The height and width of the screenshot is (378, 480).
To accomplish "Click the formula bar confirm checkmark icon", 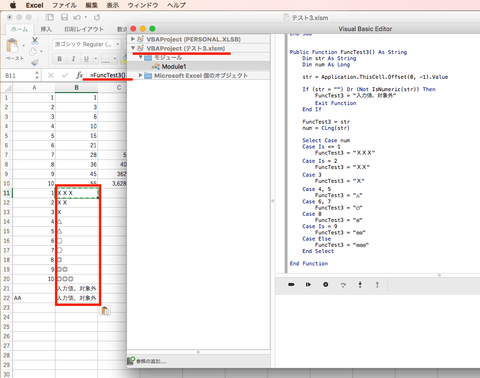I will tap(65, 75).
